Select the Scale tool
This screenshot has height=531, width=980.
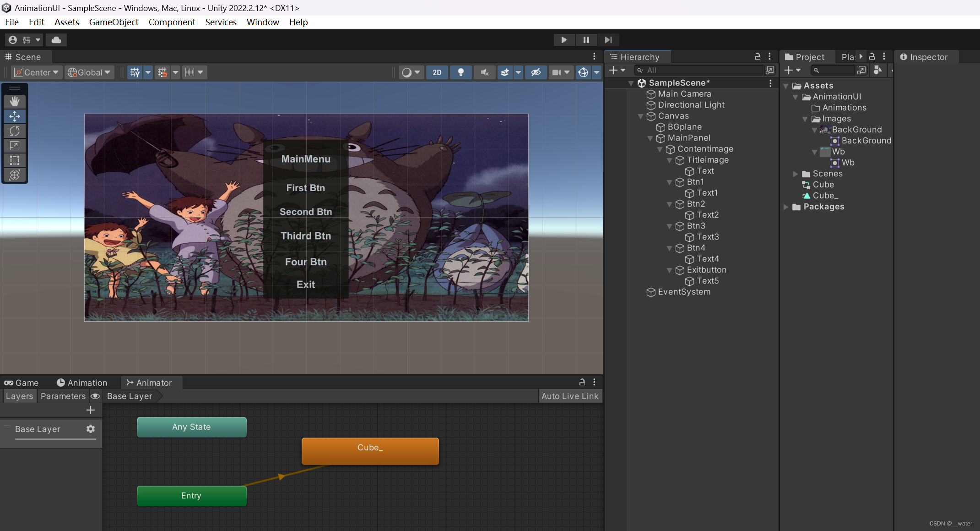[x=15, y=146]
